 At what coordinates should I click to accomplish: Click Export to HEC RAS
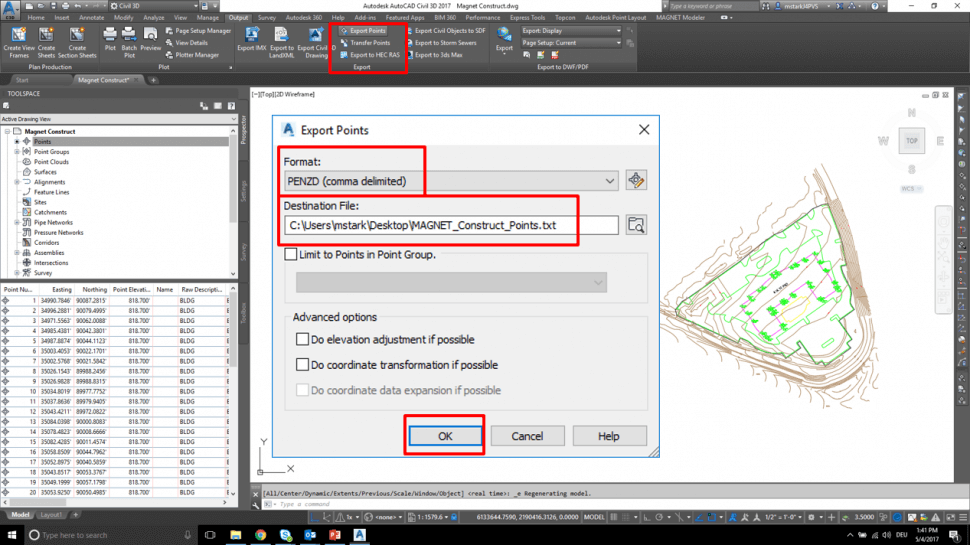(x=370, y=55)
